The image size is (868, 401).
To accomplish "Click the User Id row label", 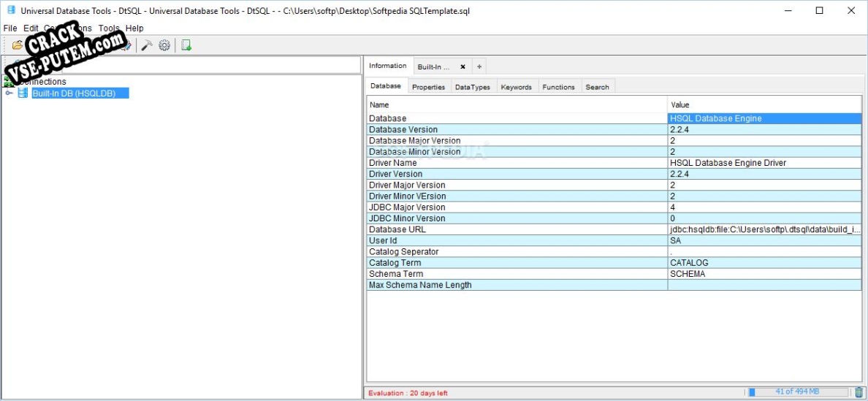I will tap(383, 240).
